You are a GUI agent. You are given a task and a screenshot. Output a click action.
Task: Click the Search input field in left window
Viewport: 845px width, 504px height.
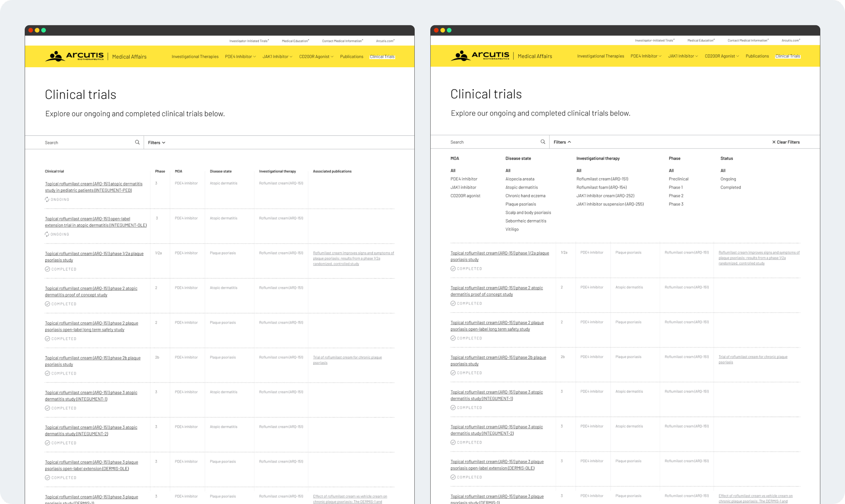coord(85,143)
